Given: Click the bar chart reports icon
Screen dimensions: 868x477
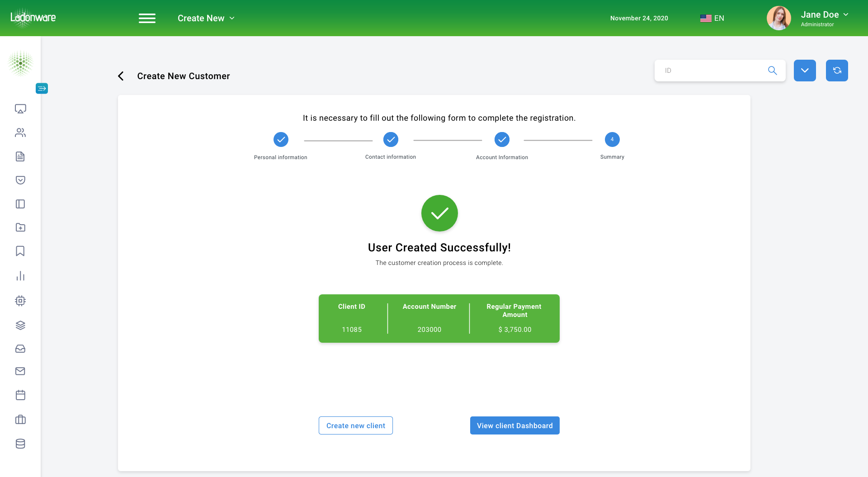Looking at the screenshot, I should pos(20,276).
